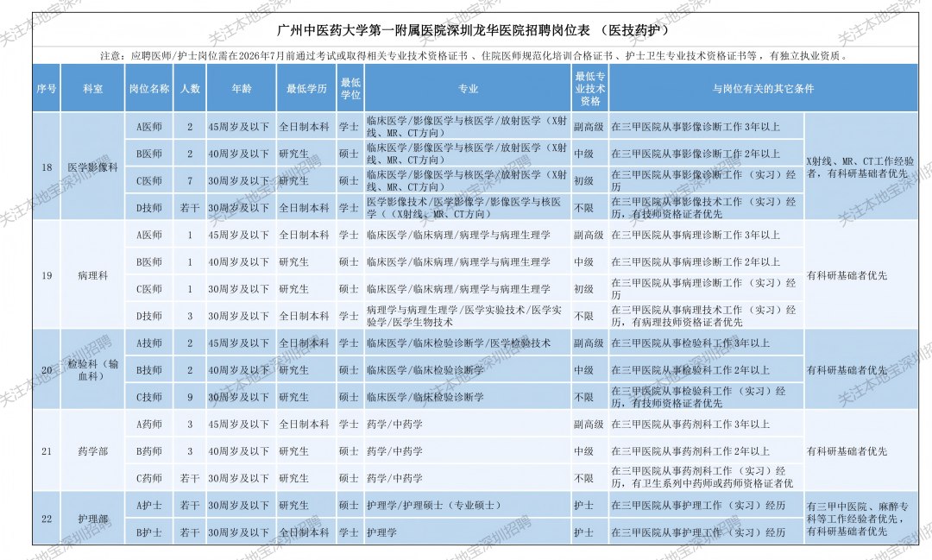
Task: Click the 护理学/护理硕士（专业硕士）major cell
Action: click(468, 506)
